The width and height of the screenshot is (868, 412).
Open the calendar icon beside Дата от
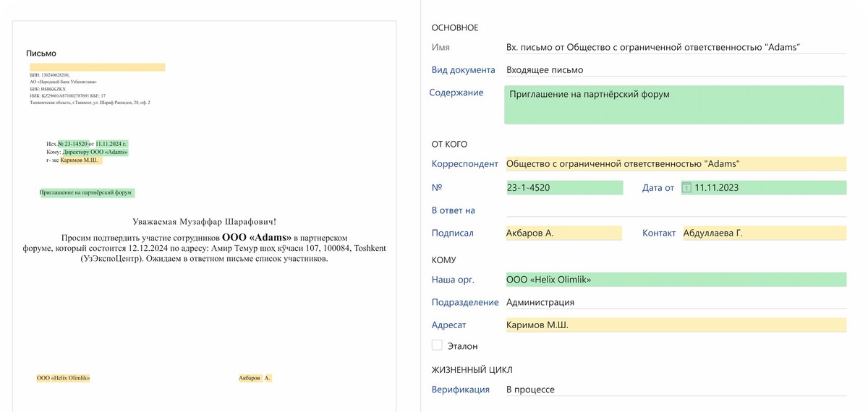tap(687, 188)
